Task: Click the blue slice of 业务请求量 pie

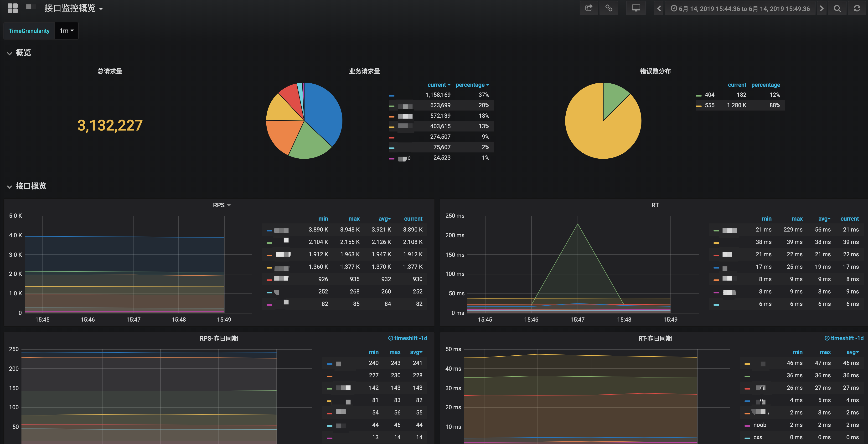Action: [x=324, y=111]
